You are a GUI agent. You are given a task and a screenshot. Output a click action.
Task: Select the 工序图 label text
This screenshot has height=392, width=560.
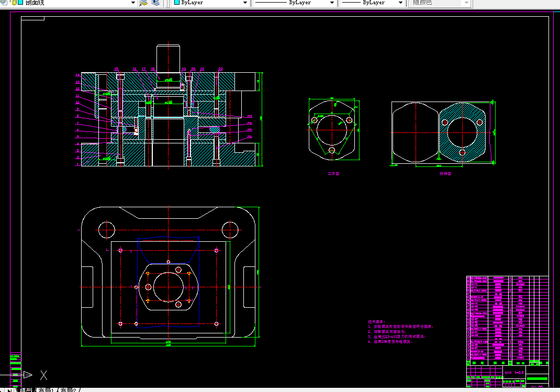click(x=333, y=174)
